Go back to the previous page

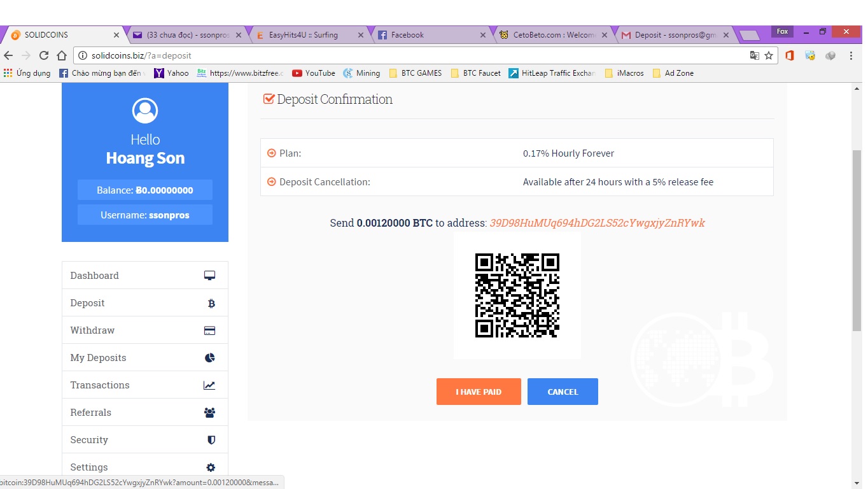pos(8,55)
